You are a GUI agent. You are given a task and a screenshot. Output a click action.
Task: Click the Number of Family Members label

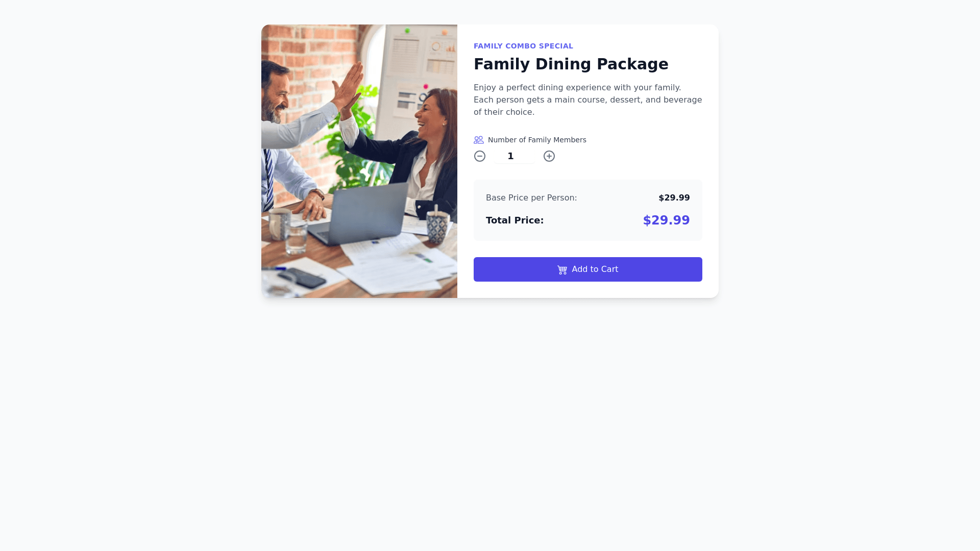coord(537,140)
